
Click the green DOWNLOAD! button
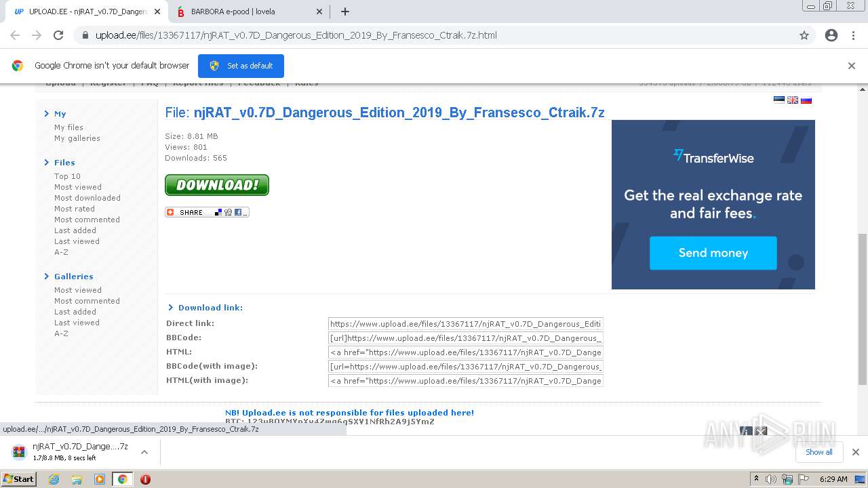(x=217, y=185)
